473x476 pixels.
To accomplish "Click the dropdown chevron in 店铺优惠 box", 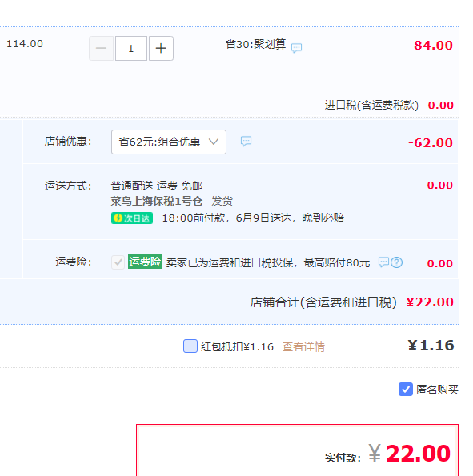I will [214, 142].
